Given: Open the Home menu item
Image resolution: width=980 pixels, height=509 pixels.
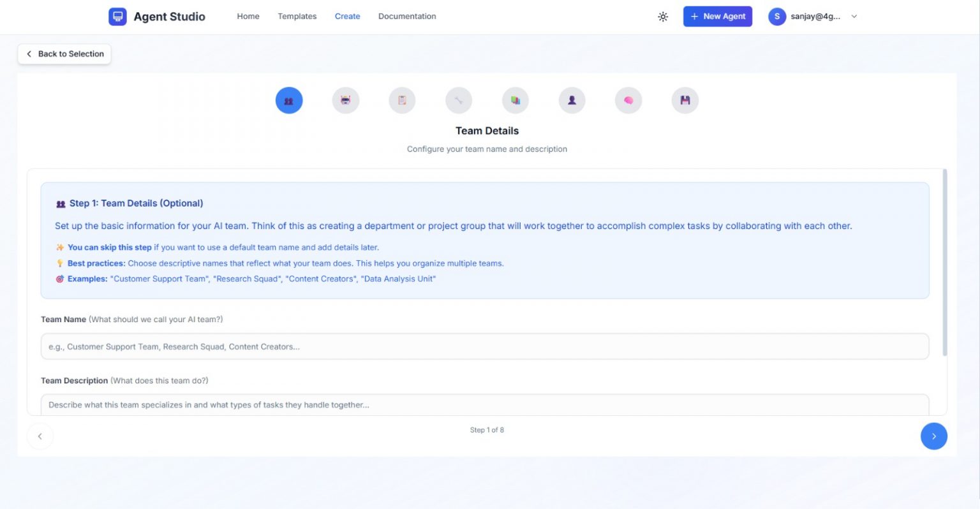Looking at the screenshot, I should (x=248, y=17).
